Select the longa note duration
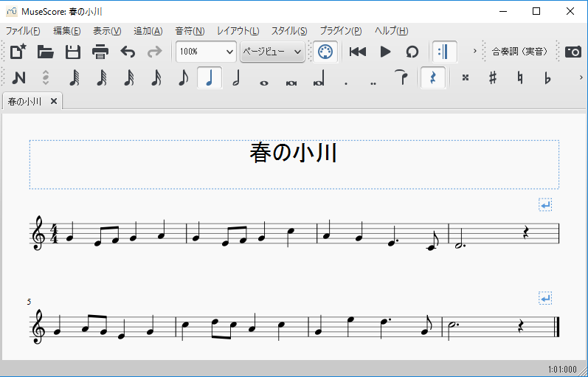The width and height of the screenshot is (588, 377). pyautogui.click(x=319, y=78)
